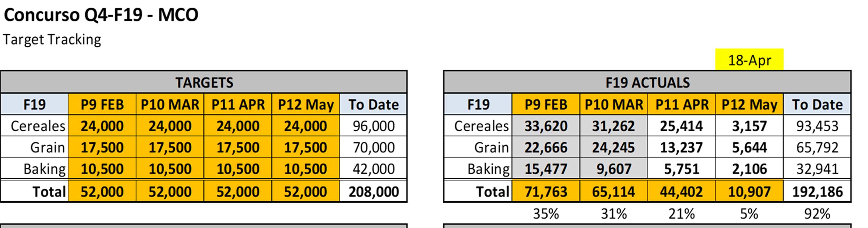Select the Target Tracking subtitle text
Viewport: 868px width, 228px height.
click(52, 40)
